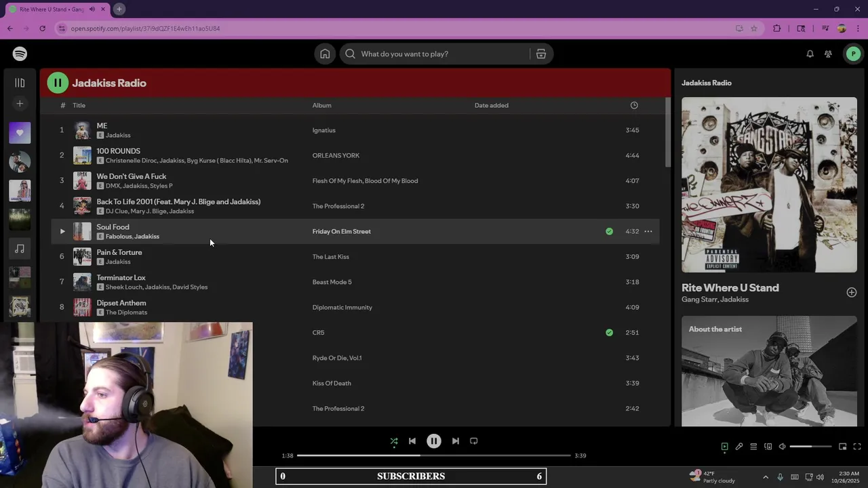Mute with the player volume speaker icon

(782, 447)
